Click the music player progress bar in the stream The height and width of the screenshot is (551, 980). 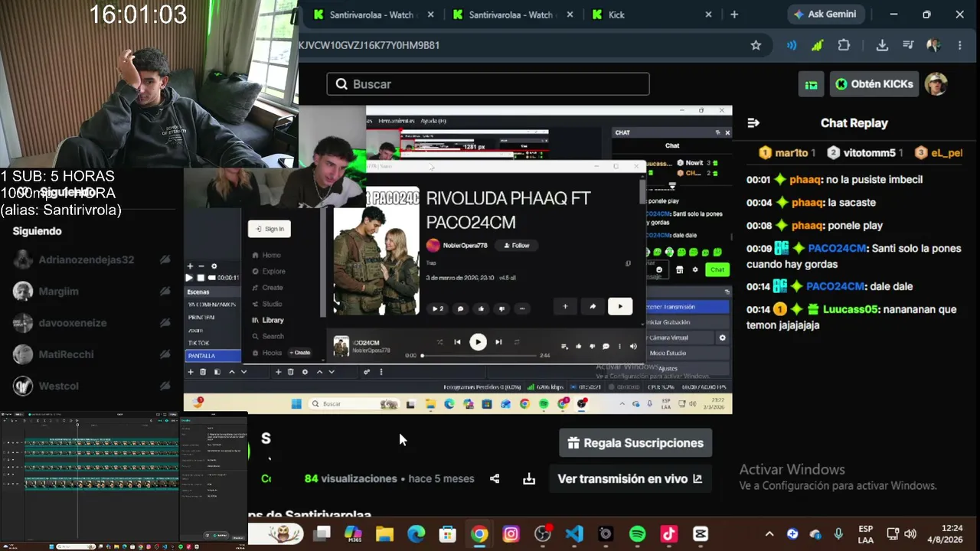click(x=479, y=356)
